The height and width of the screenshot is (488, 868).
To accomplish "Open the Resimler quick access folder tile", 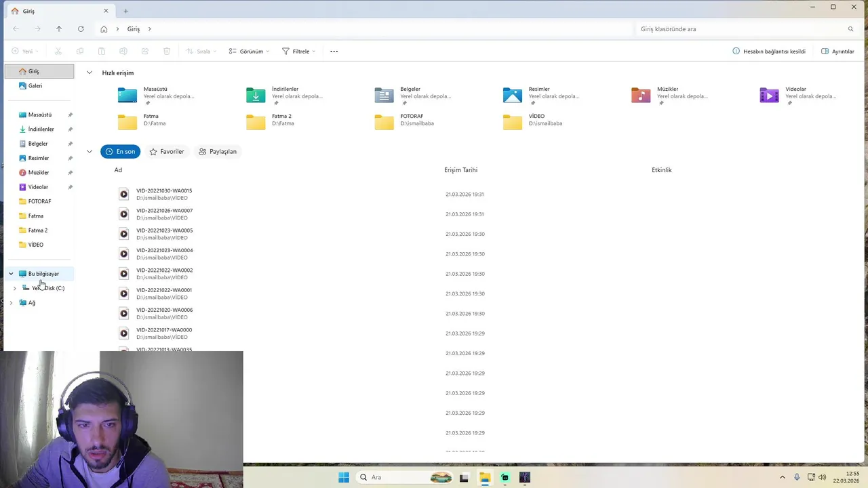I will click(542, 95).
